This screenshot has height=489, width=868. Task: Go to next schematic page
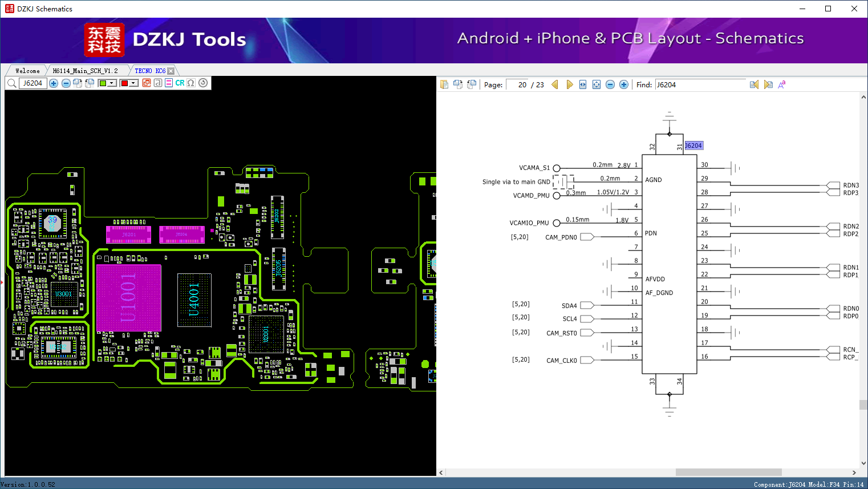click(569, 84)
